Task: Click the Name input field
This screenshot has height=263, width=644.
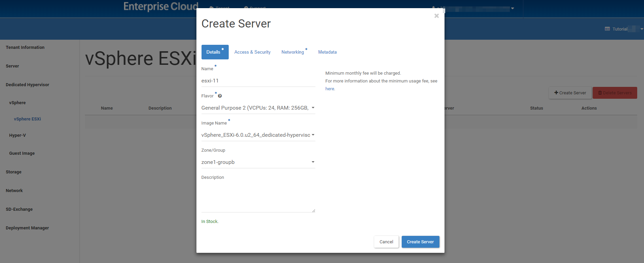Action: click(x=258, y=81)
